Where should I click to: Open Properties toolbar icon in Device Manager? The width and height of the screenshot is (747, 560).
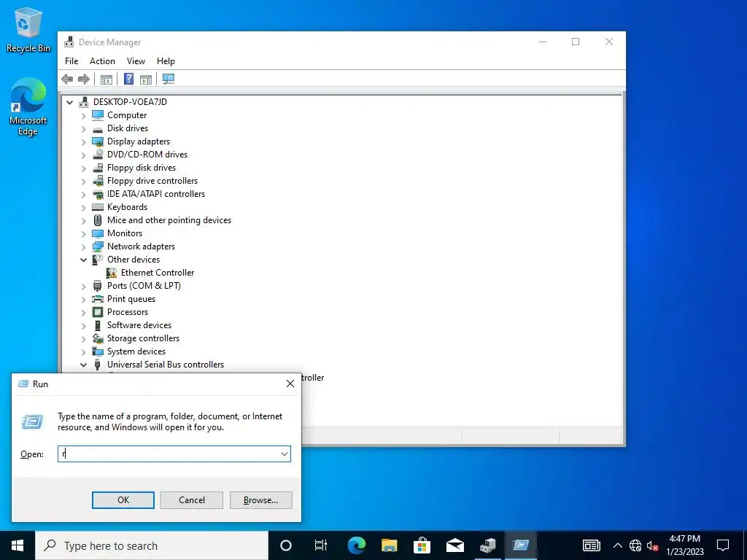tap(107, 79)
